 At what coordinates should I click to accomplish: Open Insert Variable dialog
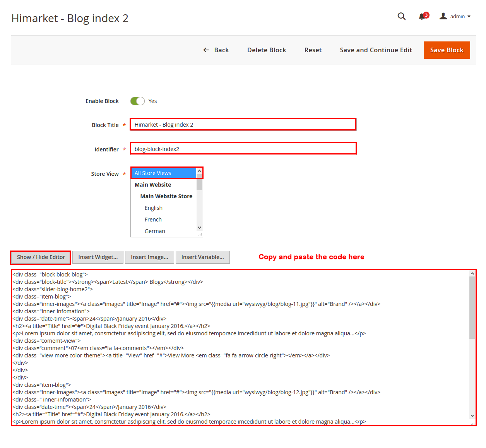point(202,257)
